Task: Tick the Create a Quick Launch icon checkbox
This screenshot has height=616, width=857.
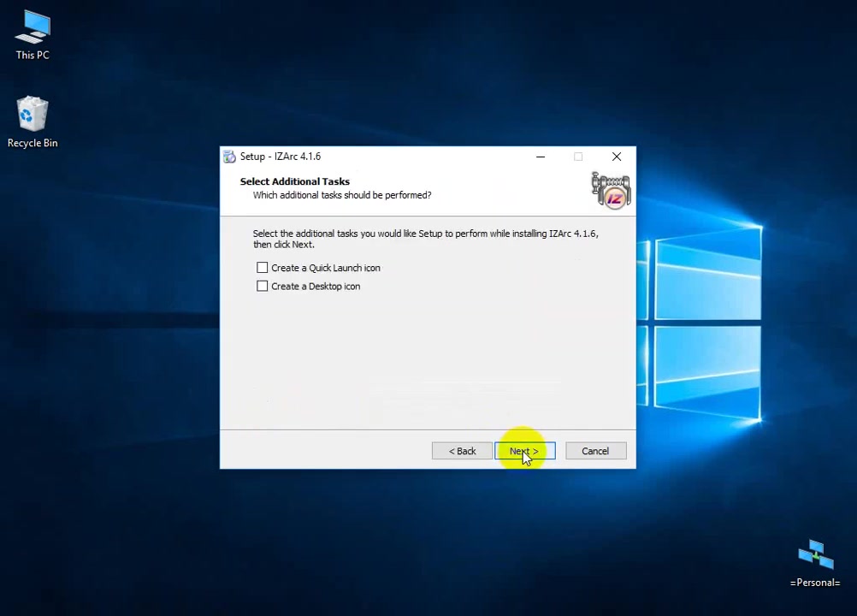Action: pyautogui.click(x=263, y=268)
